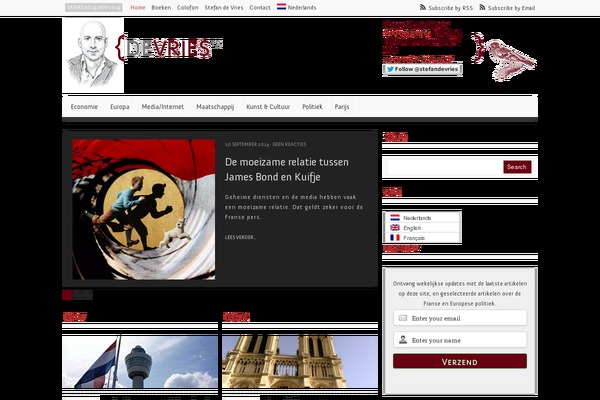Image resolution: width=600 pixels, height=400 pixels.
Task: Select Nederlands in the top navigation
Action: pos(302,7)
